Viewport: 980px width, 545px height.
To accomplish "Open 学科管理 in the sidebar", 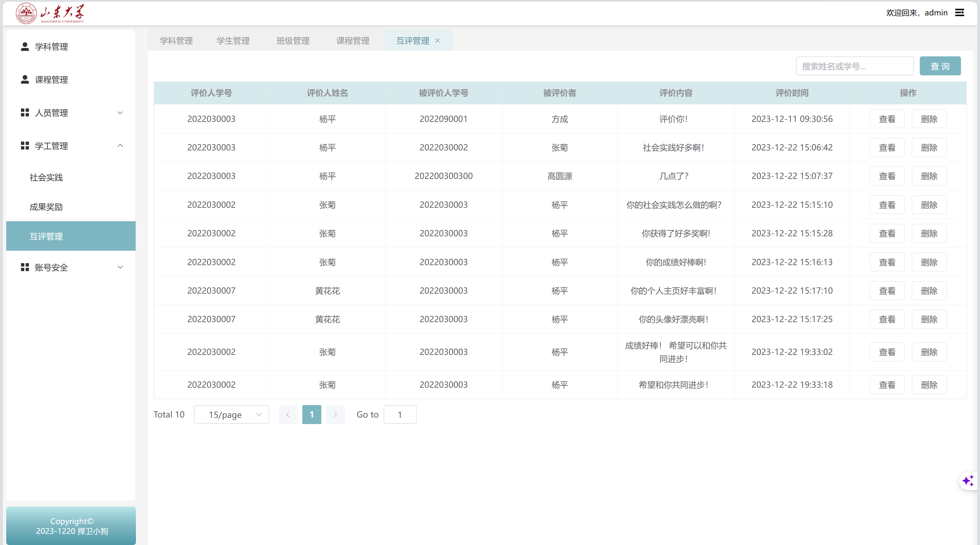I will pyautogui.click(x=71, y=47).
